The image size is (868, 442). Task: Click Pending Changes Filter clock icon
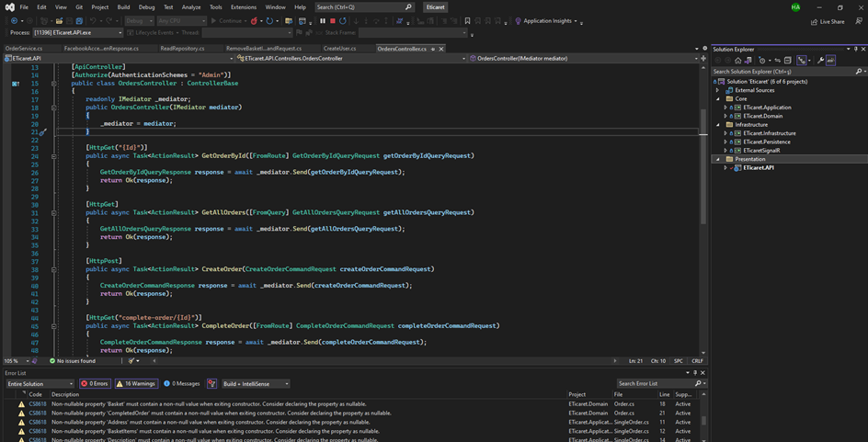pyautogui.click(x=763, y=61)
